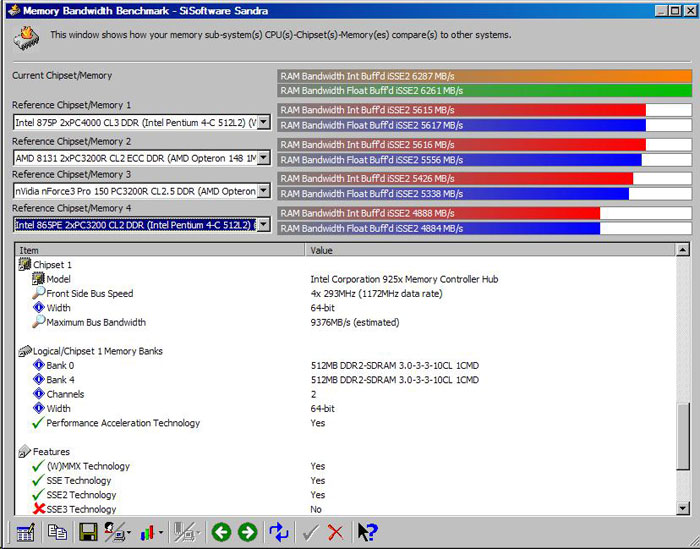The image size is (700, 549).
Task: Click the green check beside SSE2 Technology
Action: (38, 495)
